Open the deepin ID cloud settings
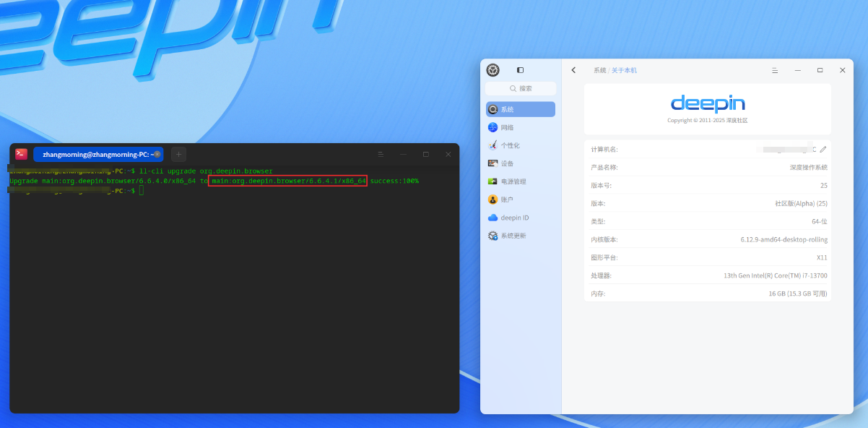This screenshot has width=868, height=428. (521, 218)
